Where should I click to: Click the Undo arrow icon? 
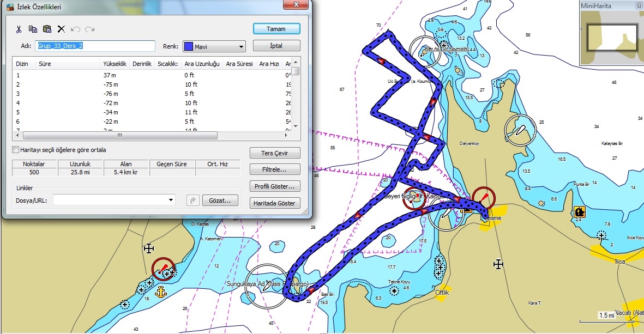coord(76,29)
